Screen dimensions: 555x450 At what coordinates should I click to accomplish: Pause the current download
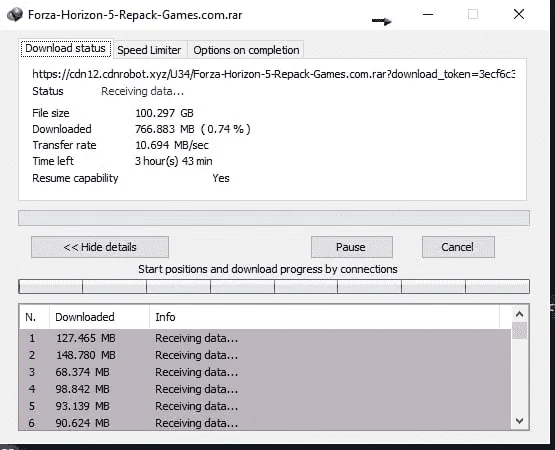point(351,247)
